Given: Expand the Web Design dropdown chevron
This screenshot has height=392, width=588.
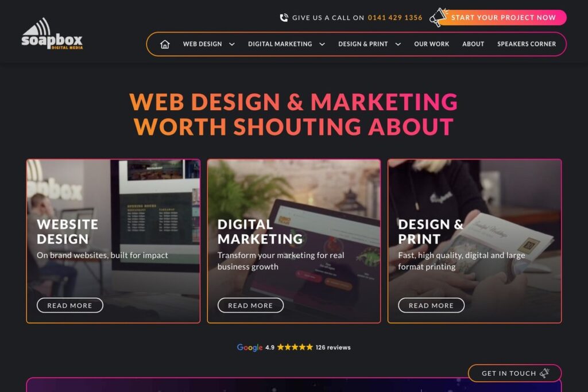Looking at the screenshot, I should pos(232,44).
